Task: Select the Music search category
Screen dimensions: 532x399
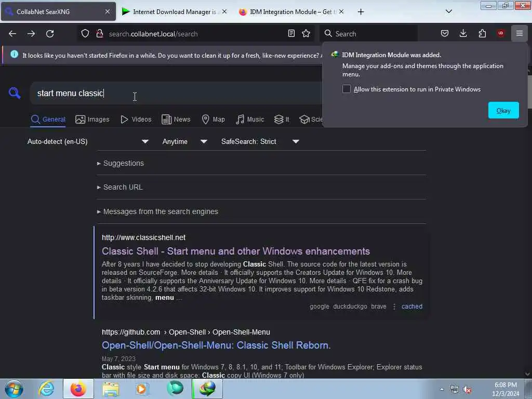Action: pyautogui.click(x=250, y=119)
